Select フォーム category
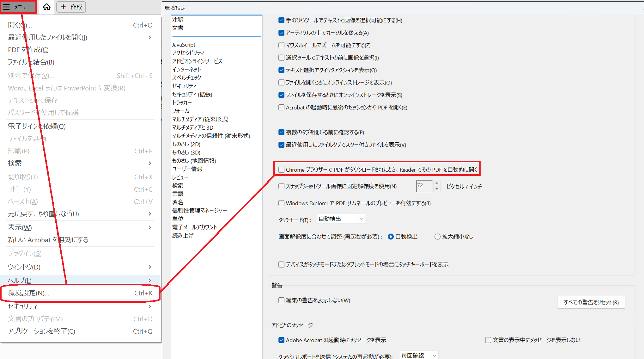Viewport: 644px width, 359px height. click(181, 111)
